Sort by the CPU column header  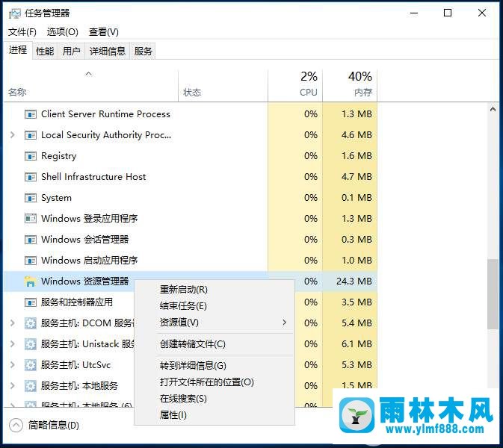click(295, 86)
